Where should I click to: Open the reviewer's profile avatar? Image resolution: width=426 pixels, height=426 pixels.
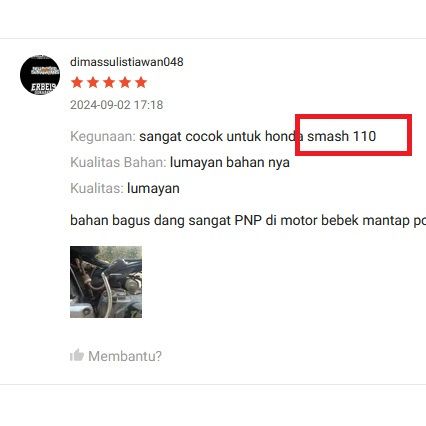click(x=40, y=75)
